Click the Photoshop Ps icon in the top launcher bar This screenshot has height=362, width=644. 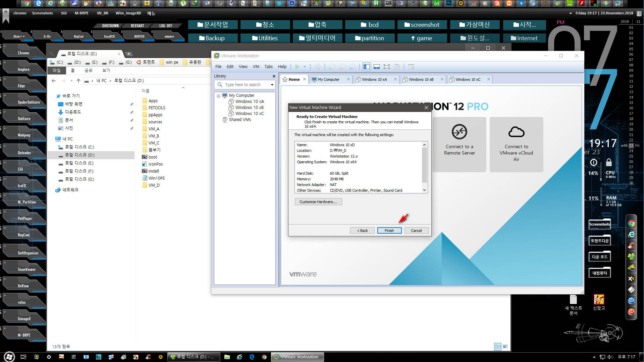(449, 3)
